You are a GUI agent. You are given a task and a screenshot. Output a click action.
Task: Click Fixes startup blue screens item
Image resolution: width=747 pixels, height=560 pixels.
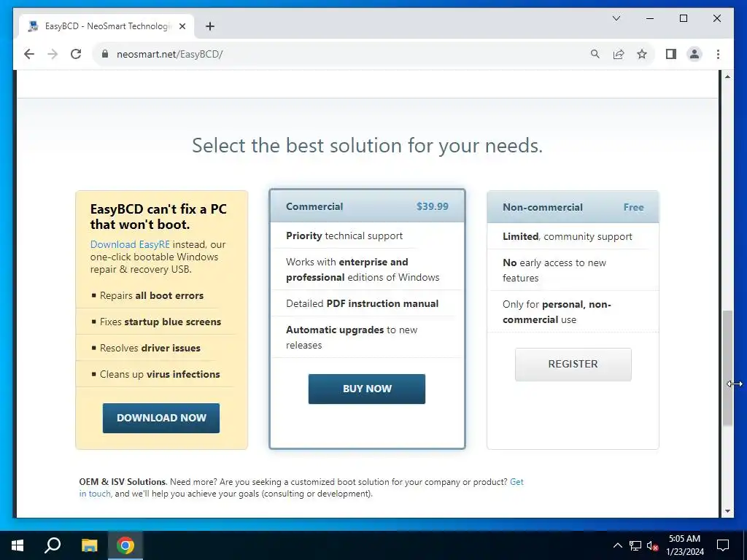160,322
